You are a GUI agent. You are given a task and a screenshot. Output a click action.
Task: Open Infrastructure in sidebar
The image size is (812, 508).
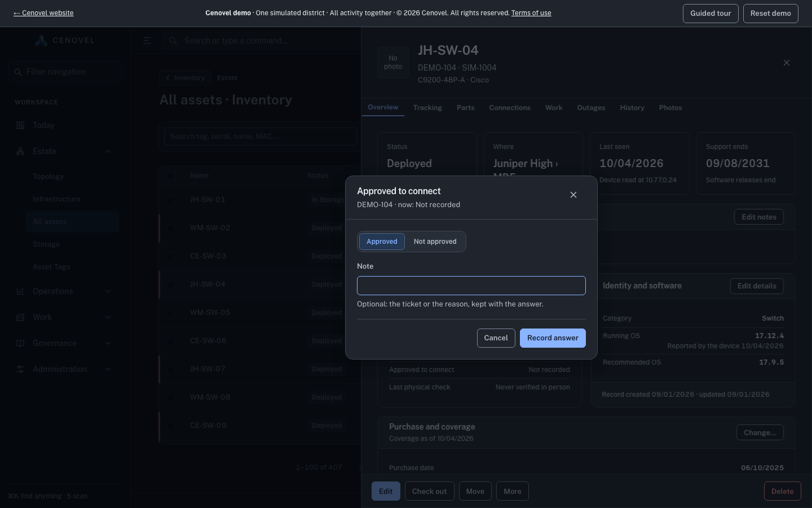coord(56,199)
